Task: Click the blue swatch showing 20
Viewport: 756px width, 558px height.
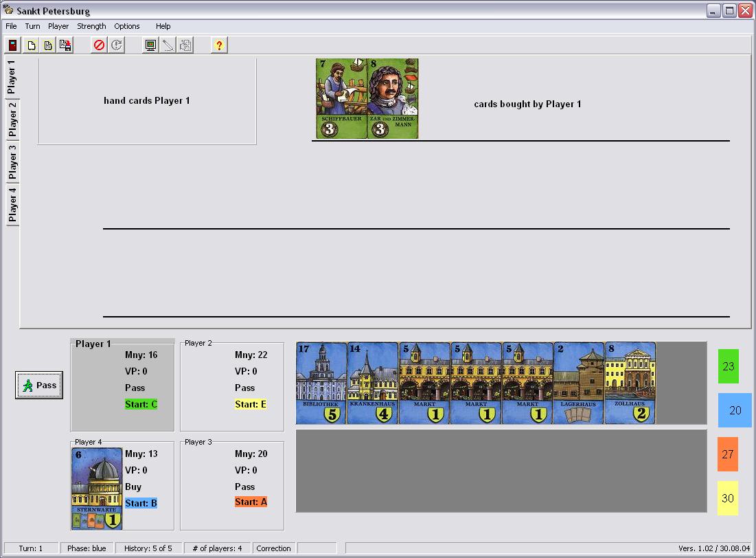Action: 735,410
